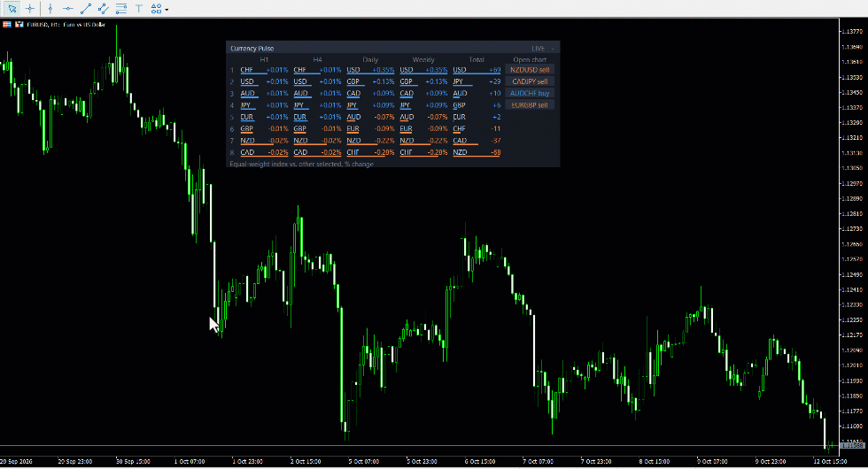Click CAD in H1 row 8
This screenshot has height=469, width=868.
tap(247, 152)
